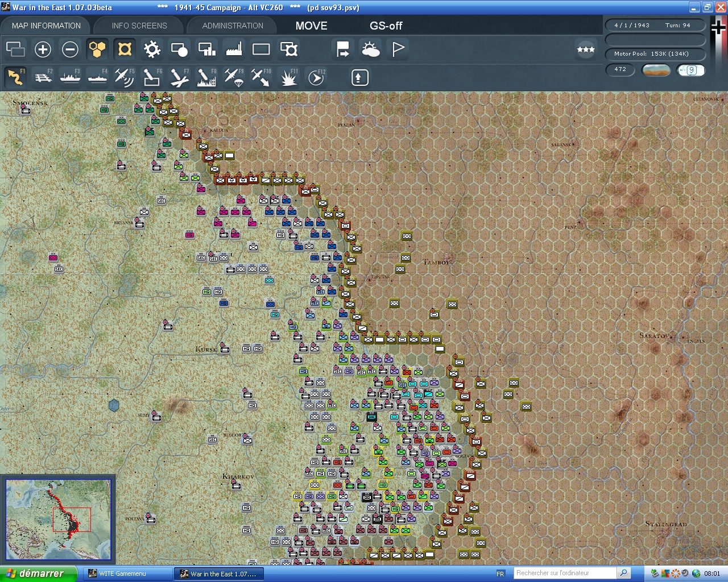Select the unit at Belgorod
Image resolution: width=728 pixels, height=582 pixels.
(247, 439)
